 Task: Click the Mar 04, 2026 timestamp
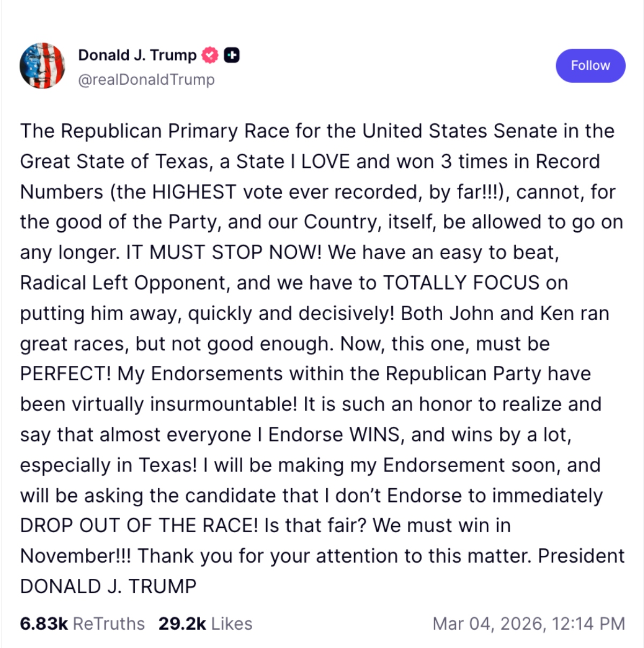[x=529, y=623]
